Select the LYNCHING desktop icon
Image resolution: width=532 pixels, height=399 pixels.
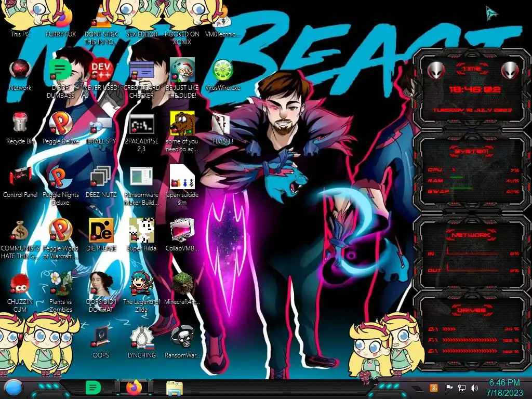(x=141, y=343)
